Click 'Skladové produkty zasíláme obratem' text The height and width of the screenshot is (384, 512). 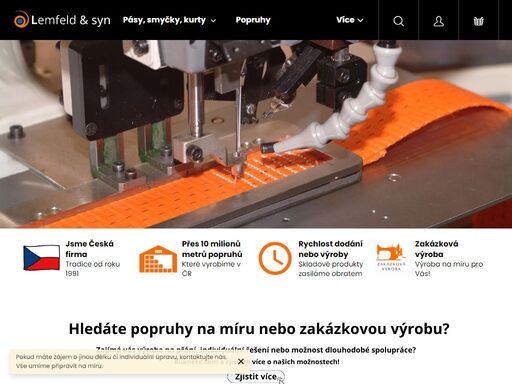click(x=331, y=269)
